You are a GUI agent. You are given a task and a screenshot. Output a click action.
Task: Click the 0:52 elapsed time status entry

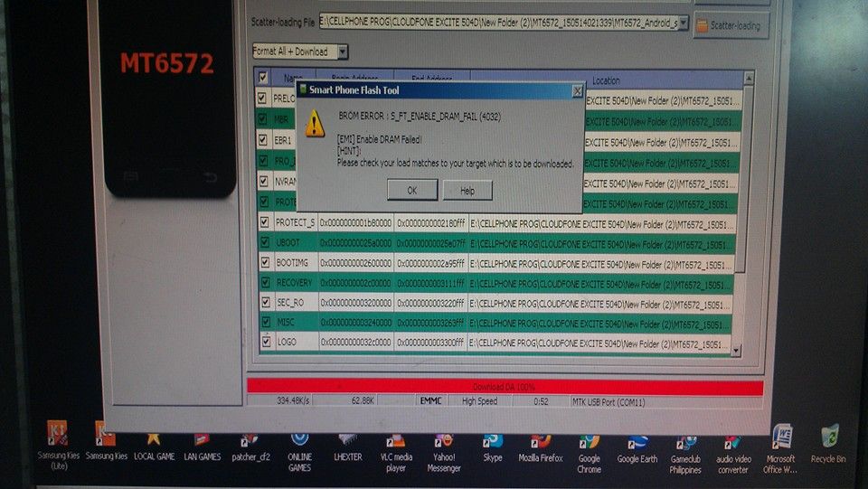coord(541,401)
